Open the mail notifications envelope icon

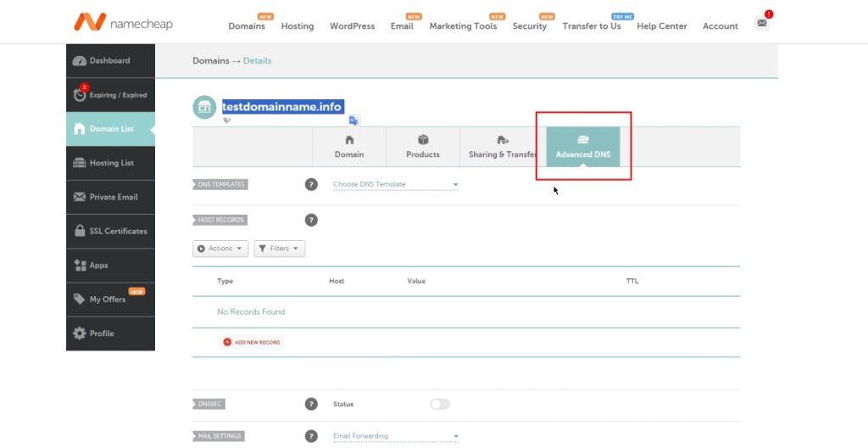click(762, 23)
